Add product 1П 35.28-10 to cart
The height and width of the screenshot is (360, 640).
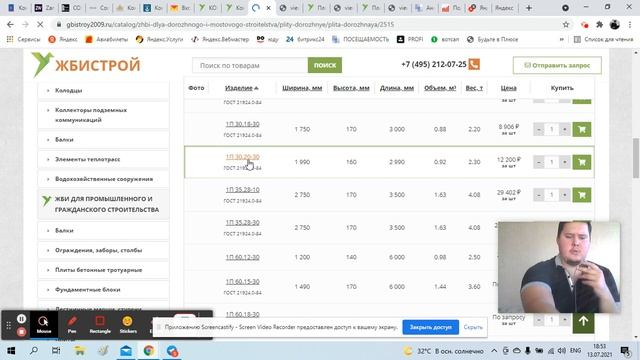pyautogui.click(x=582, y=195)
